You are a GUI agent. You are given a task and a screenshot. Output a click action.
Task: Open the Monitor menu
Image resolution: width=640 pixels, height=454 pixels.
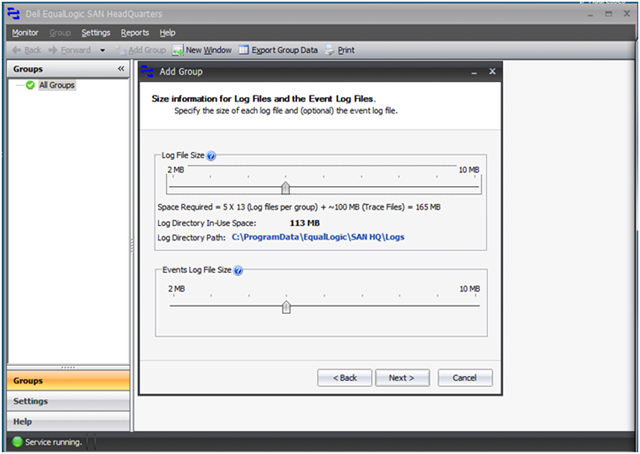tap(25, 33)
